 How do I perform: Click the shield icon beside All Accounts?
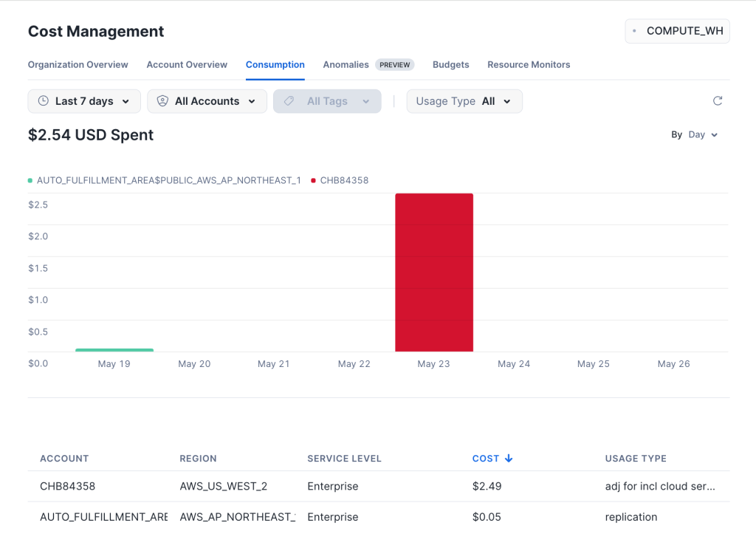click(162, 101)
